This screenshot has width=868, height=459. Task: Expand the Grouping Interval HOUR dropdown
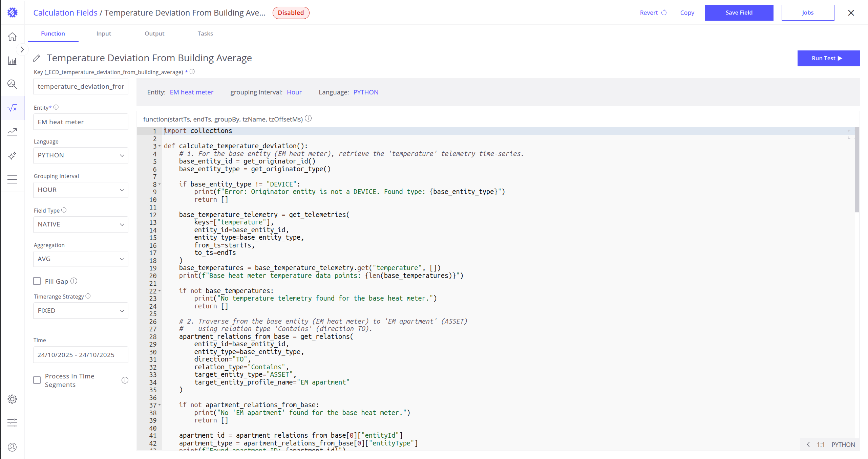coord(81,190)
